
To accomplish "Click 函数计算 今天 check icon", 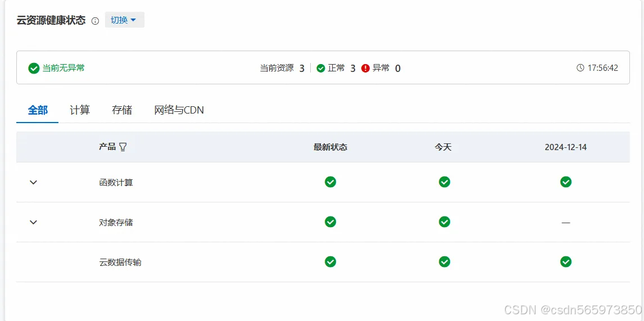I will 445,182.
